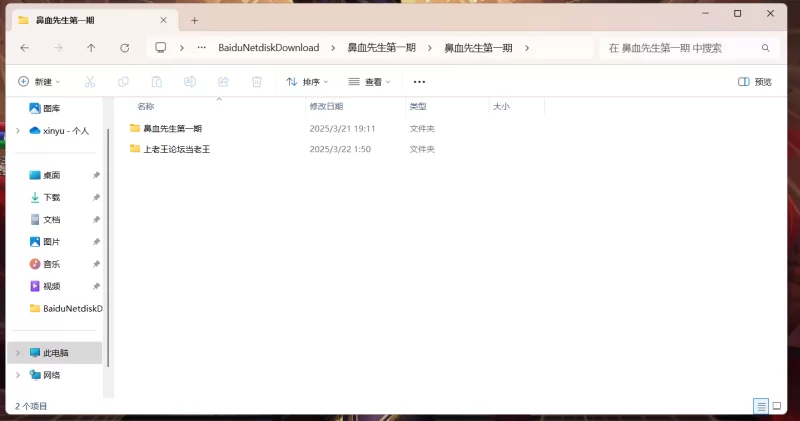The image size is (800, 421).
Task: Expand the 此电脑 tree node
Action: (x=17, y=353)
